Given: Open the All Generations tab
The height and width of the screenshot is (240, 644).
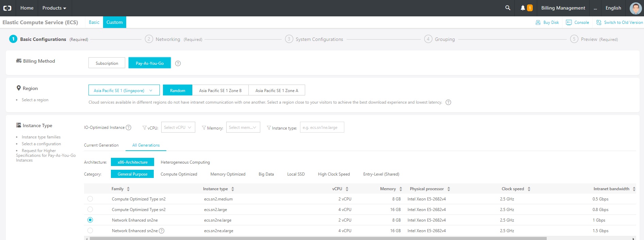Looking at the screenshot, I should point(146,145).
